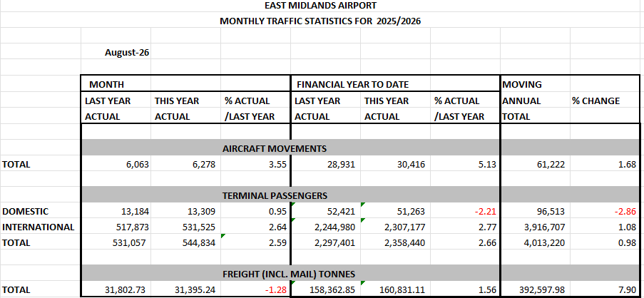Select moving annual total 61,222

(551, 165)
